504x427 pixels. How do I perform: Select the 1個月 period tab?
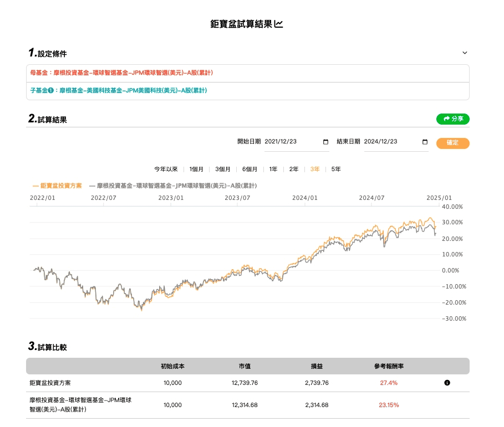196,169
